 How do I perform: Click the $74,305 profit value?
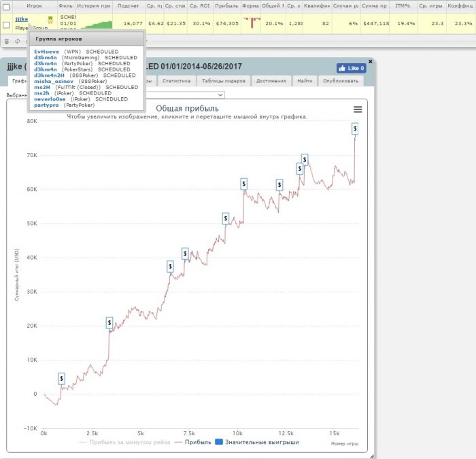(x=227, y=23)
